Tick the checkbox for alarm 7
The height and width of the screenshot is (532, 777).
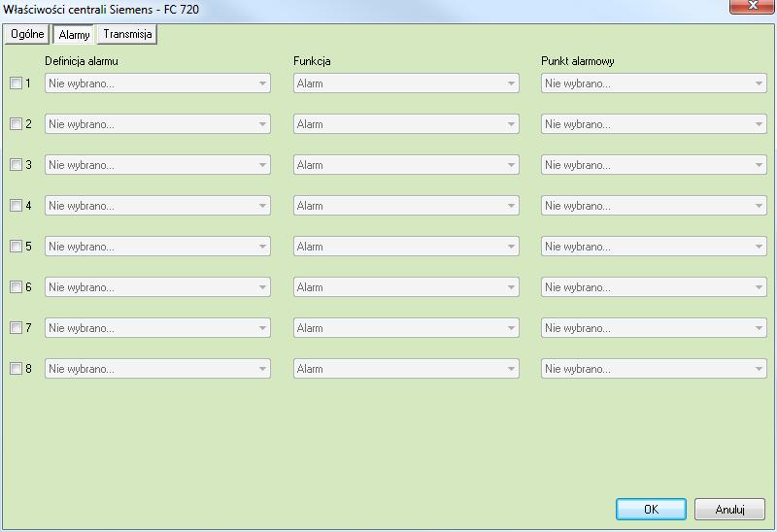coord(16,327)
